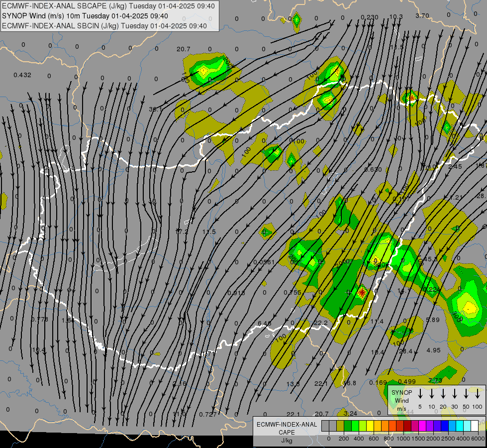The height and width of the screenshot is (448, 487).
Task: Pick the bright green CAPE legend swatch
Action: (x=355, y=426)
